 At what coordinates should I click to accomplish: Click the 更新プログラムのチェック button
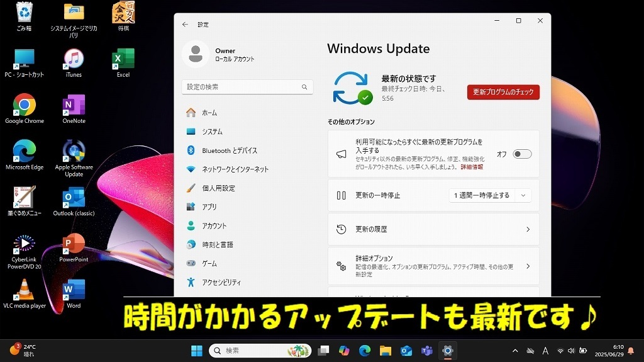(x=503, y=92)
